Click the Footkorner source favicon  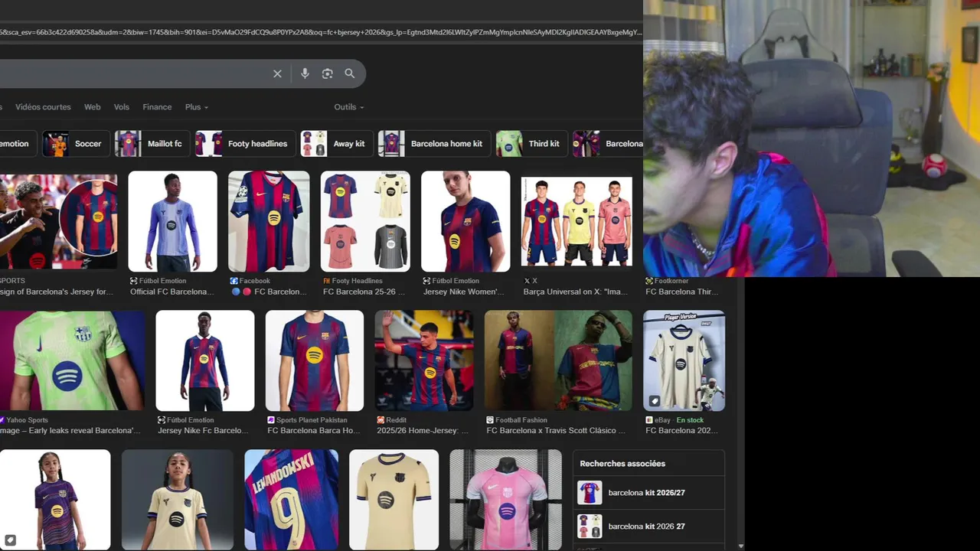[x=649, y=281]
